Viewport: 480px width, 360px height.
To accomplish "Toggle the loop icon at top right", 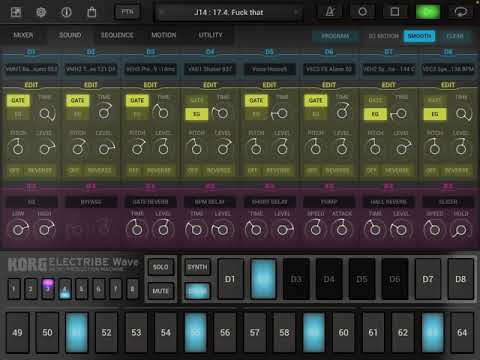I will pos(461,12).
